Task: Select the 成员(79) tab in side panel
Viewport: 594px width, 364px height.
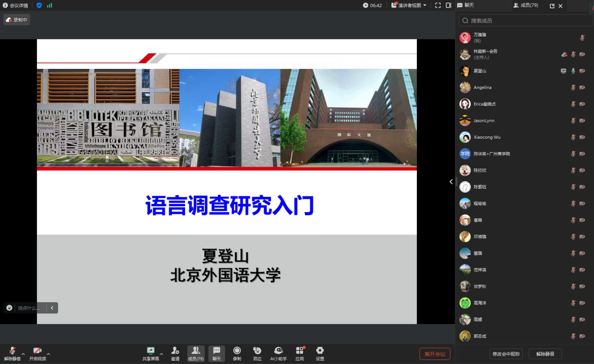Action: click(x=526, y=6)
